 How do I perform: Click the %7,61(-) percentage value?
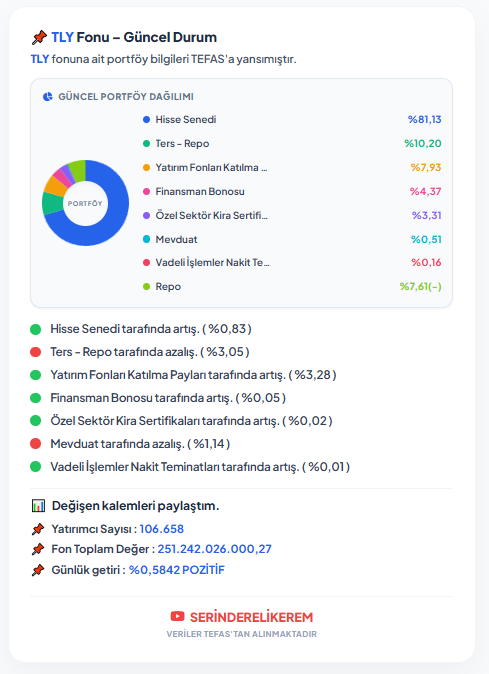(x=421, y=286)
